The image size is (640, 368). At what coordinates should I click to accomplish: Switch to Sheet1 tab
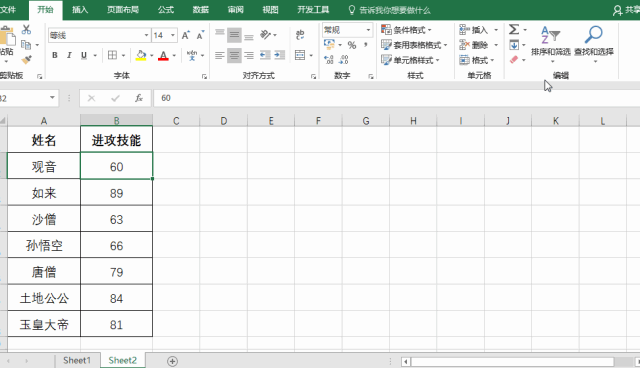point(77,361)
